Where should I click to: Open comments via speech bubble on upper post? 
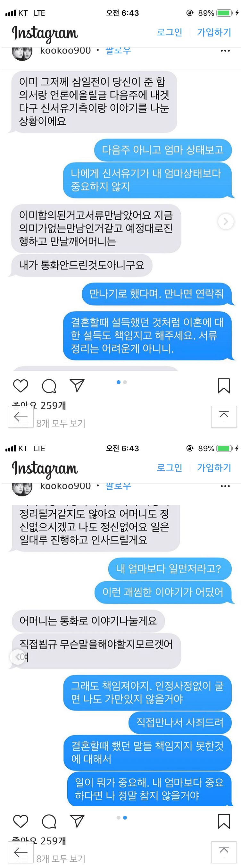(x=49, y=386)
